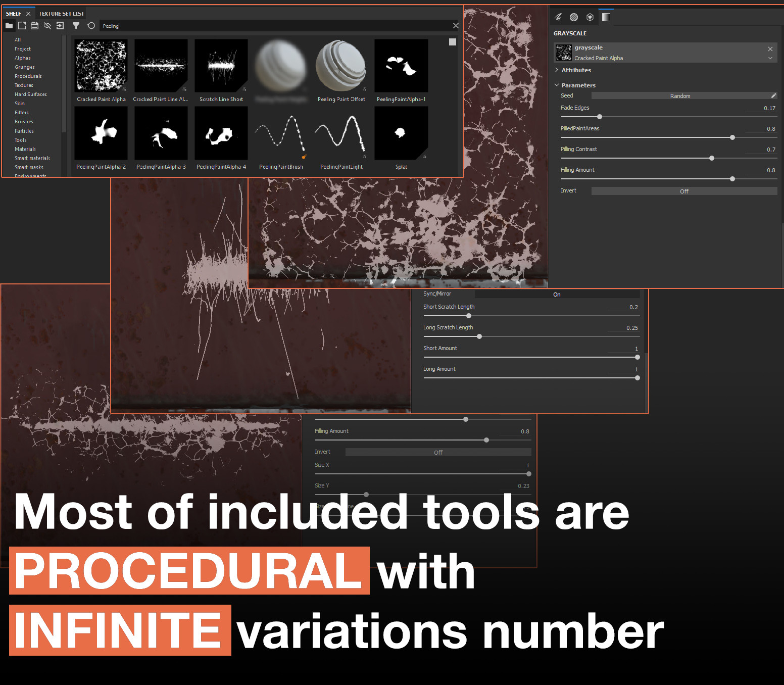The width and height of the screenshot is (784, 685).
Task: Toggle Invert Off above the Size X slider
Action: [438, 452]
